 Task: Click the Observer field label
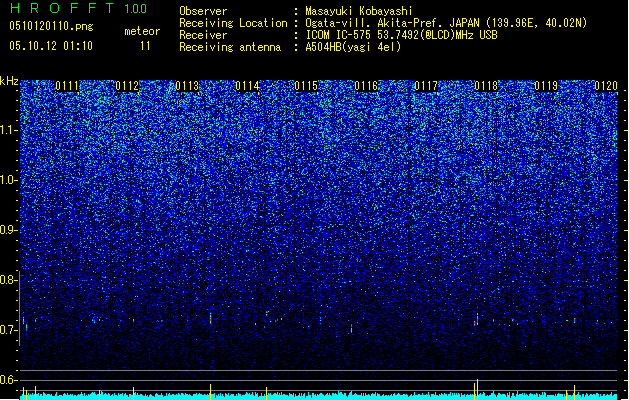click(x=203, y=11)
